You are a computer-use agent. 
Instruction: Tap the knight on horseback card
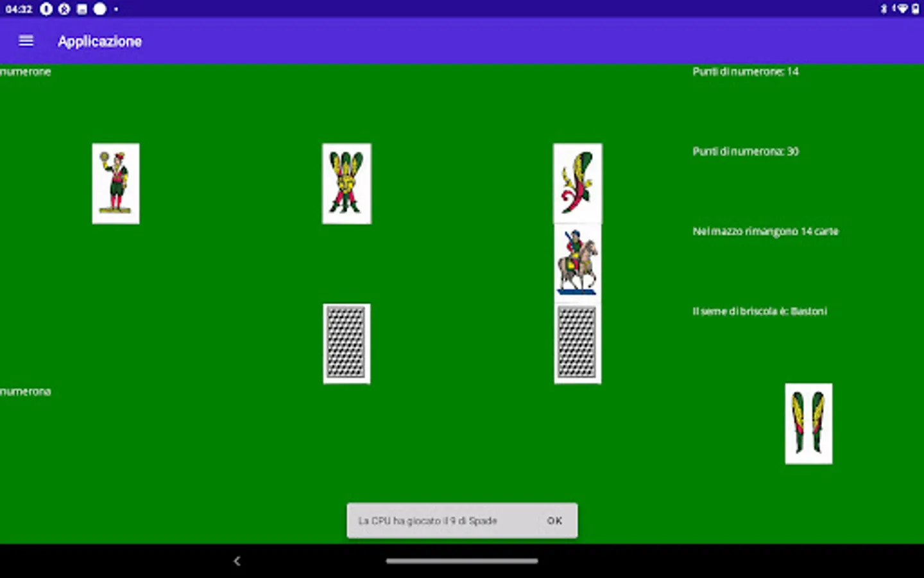(577, 263)
